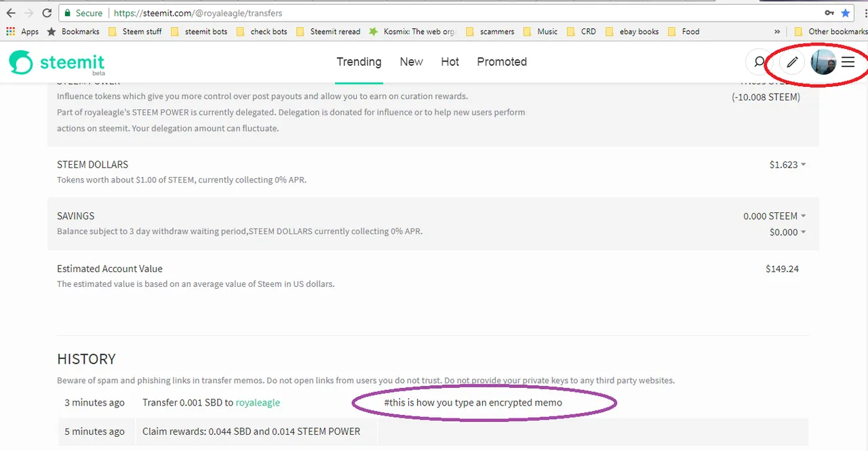This screenshot has height=451, width=868.
Task: Switch to the Hot tab
Action: pyautogui.click(x=450, y=62)
